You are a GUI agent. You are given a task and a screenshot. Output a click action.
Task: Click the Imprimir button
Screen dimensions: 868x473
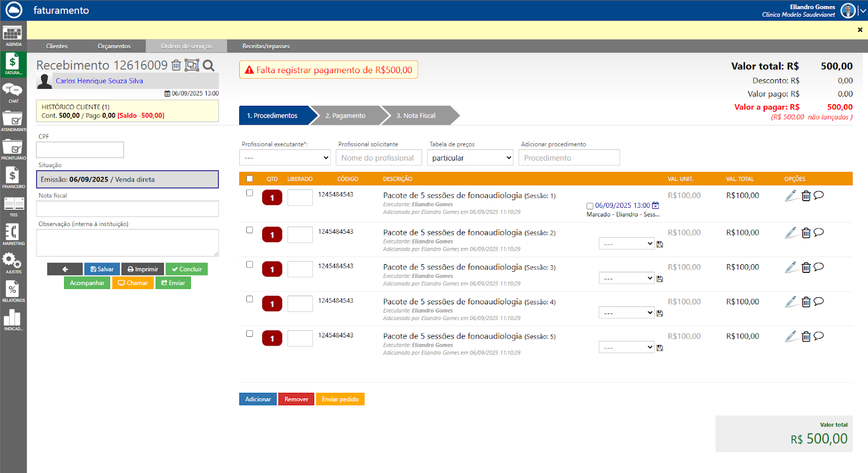tap(143, 269)
